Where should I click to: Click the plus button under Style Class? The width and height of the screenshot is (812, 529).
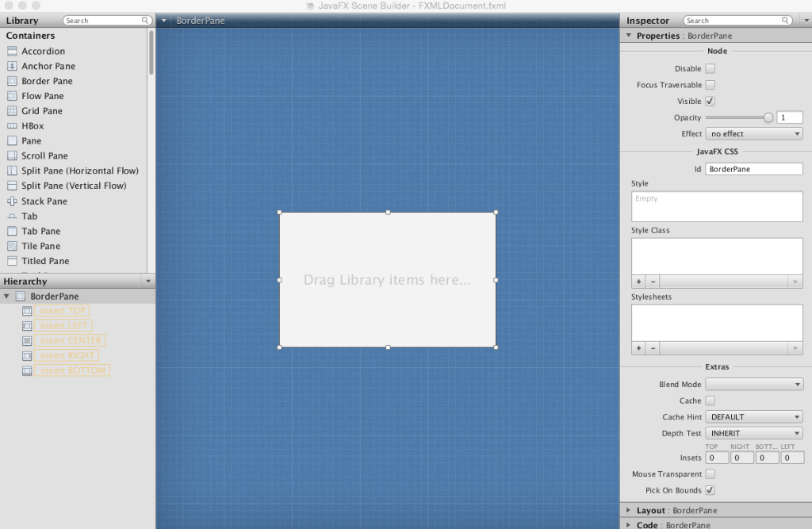click(x=638, y=281)
